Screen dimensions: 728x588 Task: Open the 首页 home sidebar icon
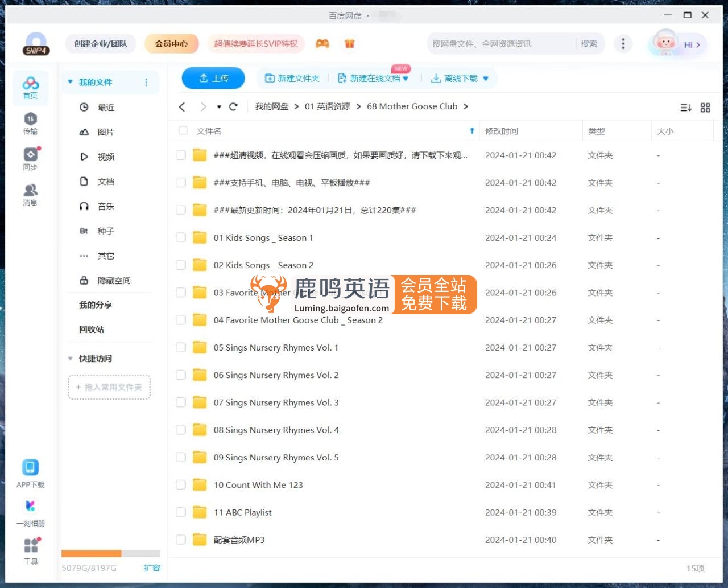(31, 88)
